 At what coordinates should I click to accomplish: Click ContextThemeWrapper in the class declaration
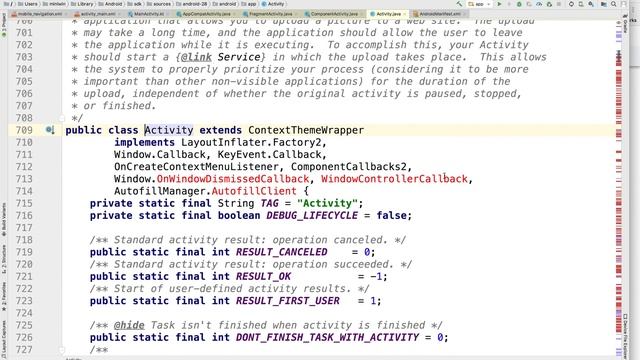click(x=306, y=130)
